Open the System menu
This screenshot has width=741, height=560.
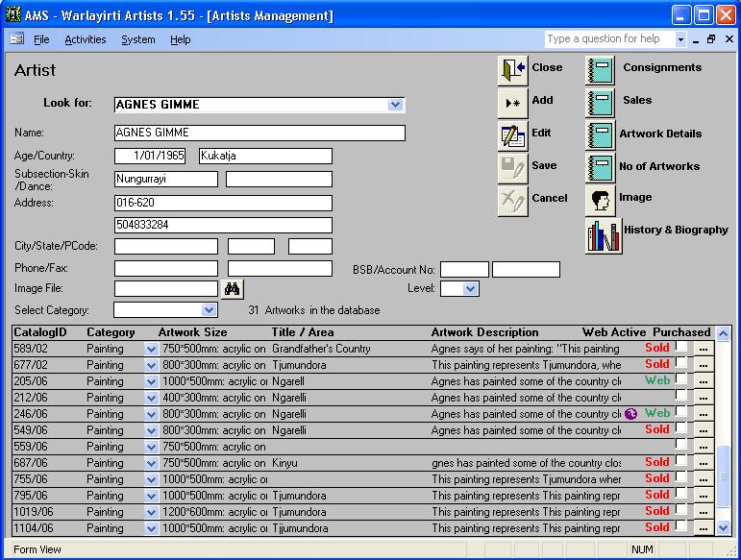138,39
